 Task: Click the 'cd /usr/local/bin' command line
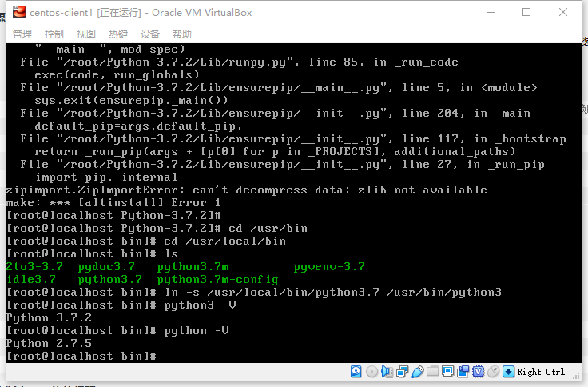(x=146, y=241)
